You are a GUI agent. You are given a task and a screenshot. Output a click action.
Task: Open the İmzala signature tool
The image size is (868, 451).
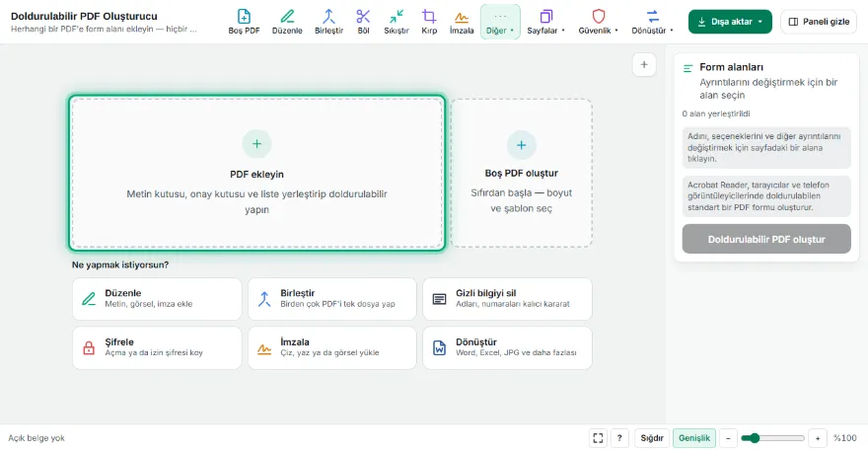click(x=462, y=22)
